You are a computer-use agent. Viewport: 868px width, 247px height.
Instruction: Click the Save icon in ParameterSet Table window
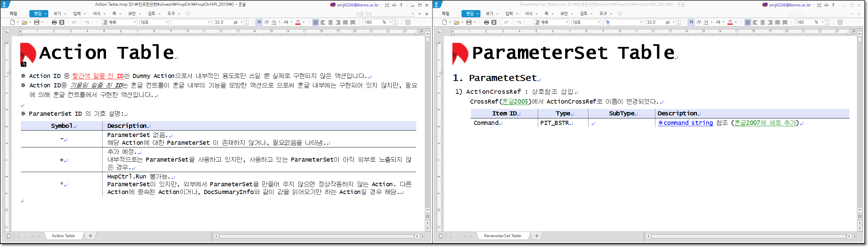[x=469, y=22]
